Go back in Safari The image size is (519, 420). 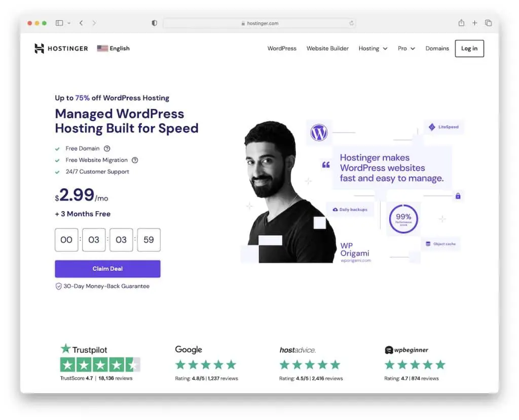point(81,23)
